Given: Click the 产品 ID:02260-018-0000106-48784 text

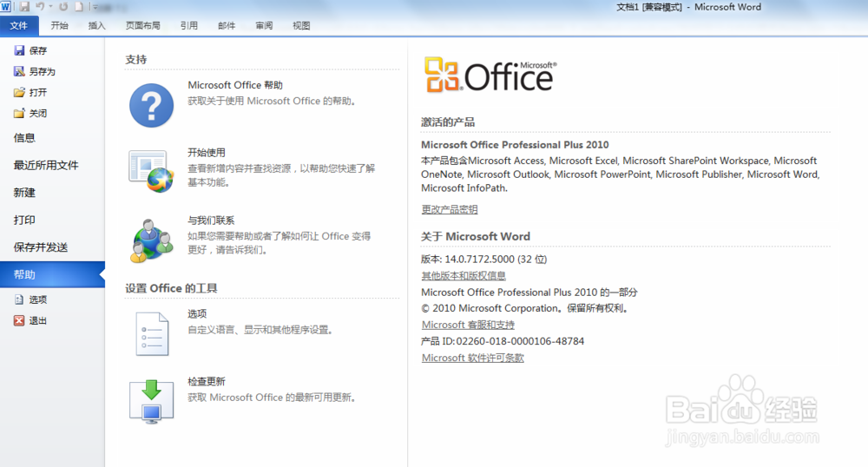Looking at the screenshot, I should (503, 341).
